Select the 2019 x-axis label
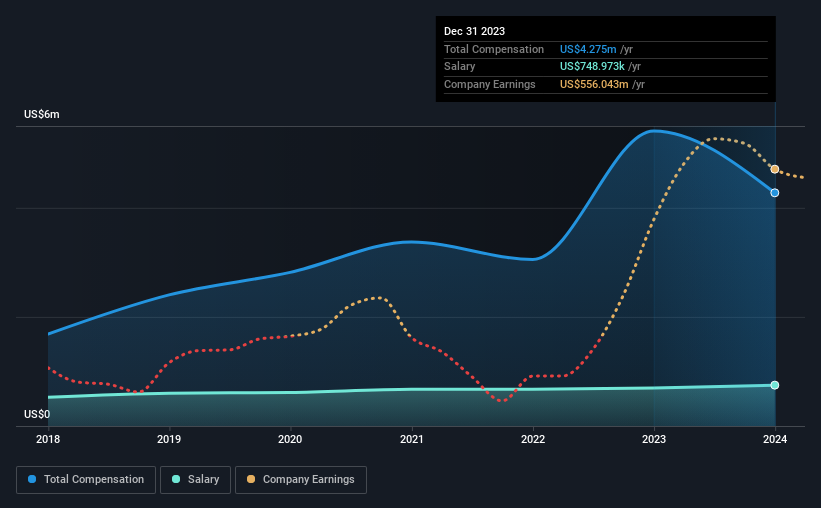Viewport: 821px width, 508px height. (169, 439)
